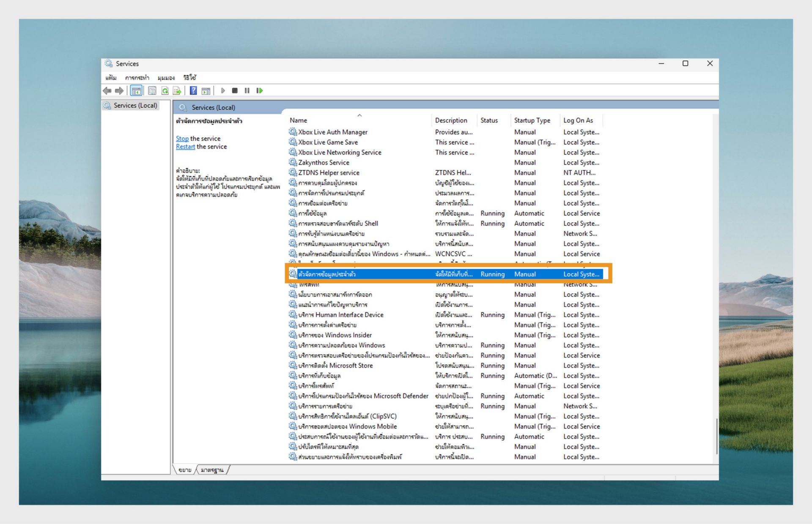The image size is (812, 524).
Task: Select the Xbox Live Game Save service
Action: pyautogui.click(x=328, y=142)
